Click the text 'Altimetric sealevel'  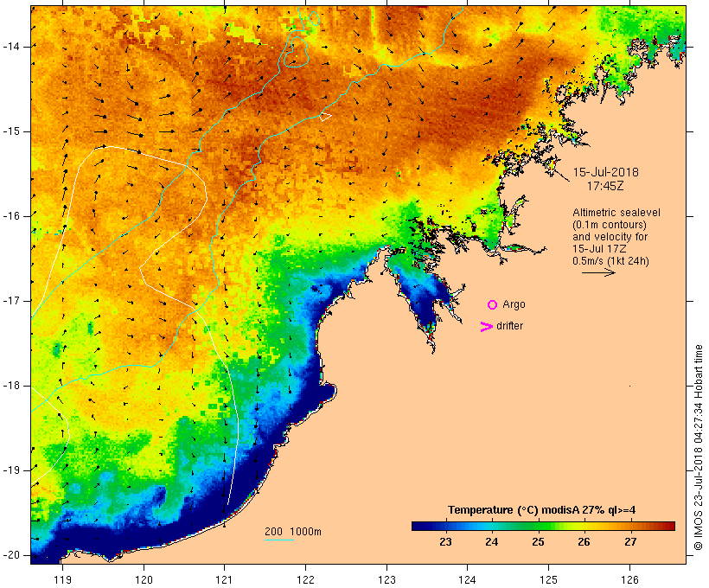[616, 213]
